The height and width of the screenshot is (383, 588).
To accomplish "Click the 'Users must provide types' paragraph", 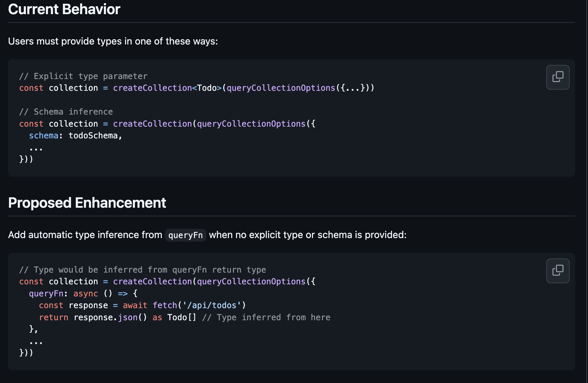I will point(113,41).
